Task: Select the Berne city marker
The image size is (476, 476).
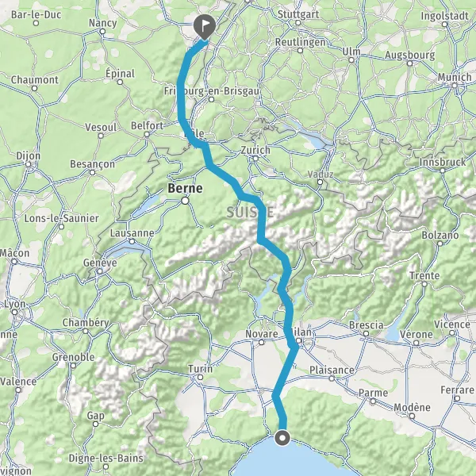Action: pyautogui.click(x=185, y=201)
